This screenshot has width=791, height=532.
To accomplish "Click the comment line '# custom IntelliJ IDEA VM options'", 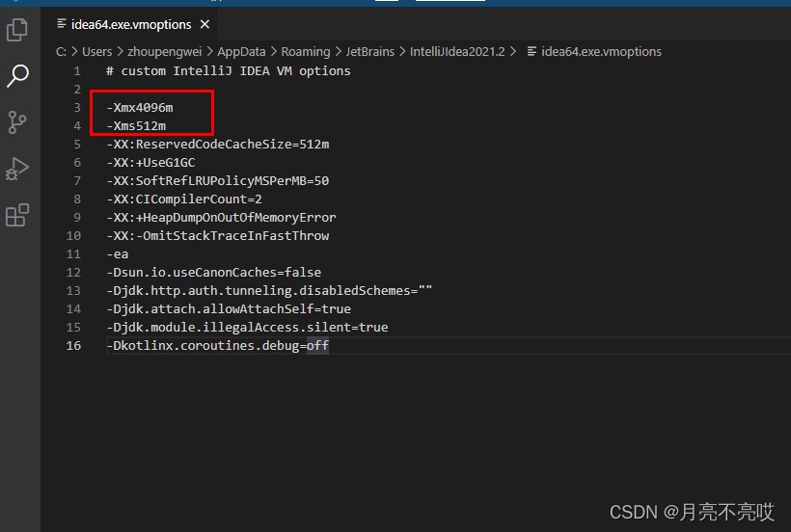I will point(228,71).
